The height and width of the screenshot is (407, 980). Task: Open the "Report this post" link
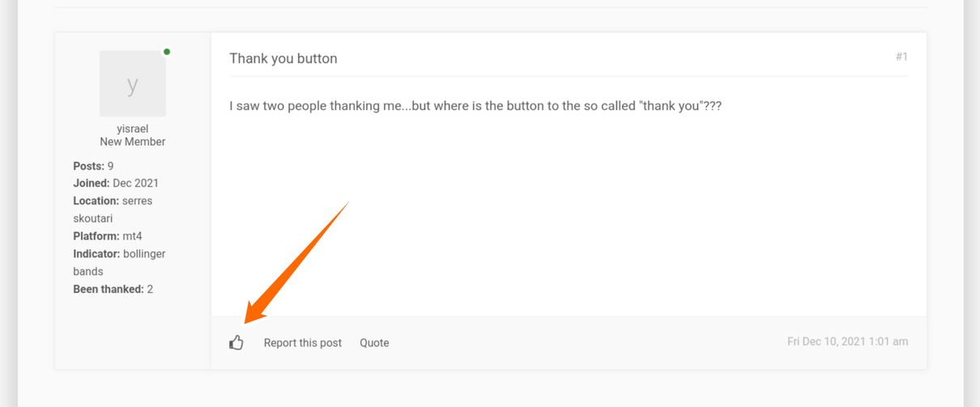tap(303, 343)
